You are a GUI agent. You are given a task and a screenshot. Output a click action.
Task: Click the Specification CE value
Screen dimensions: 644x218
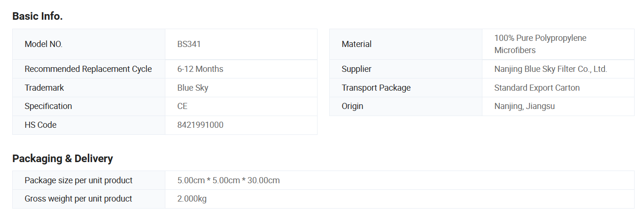point(182,106)
